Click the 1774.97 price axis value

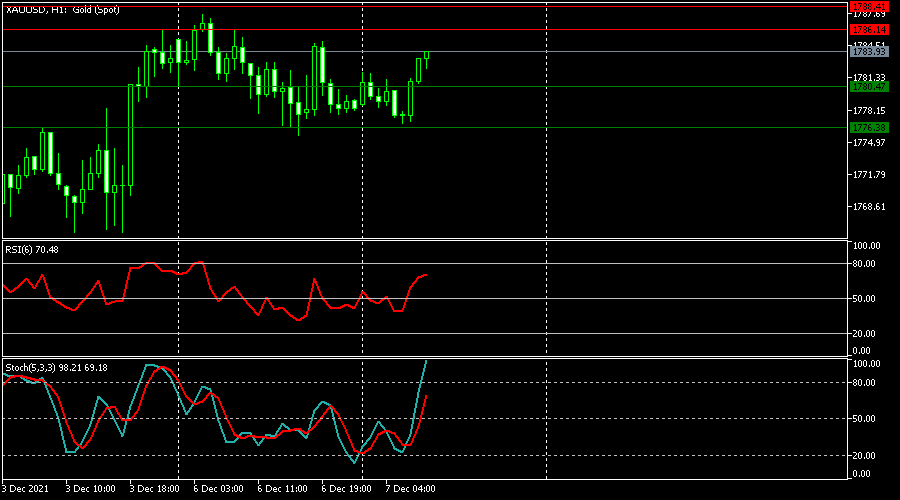(869, 142)
